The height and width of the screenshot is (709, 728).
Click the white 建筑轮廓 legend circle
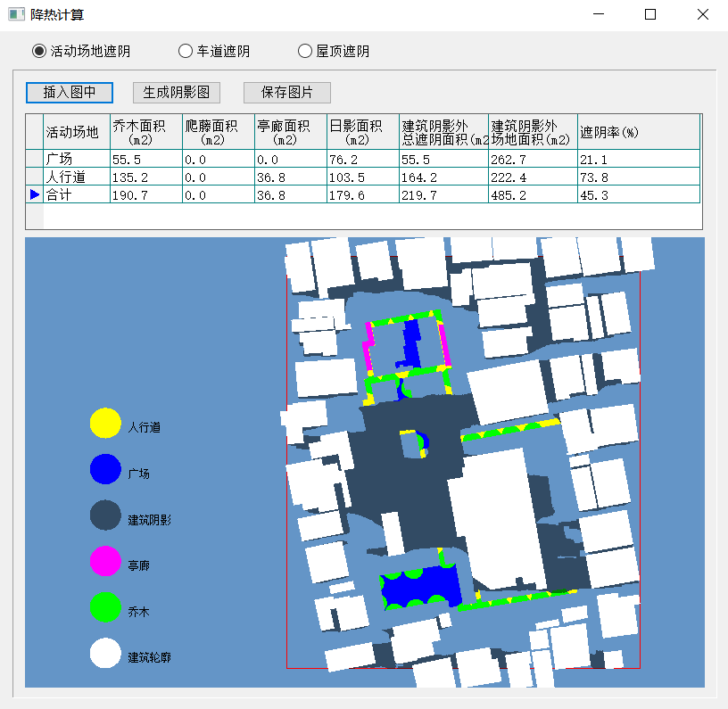click(105, 654)
